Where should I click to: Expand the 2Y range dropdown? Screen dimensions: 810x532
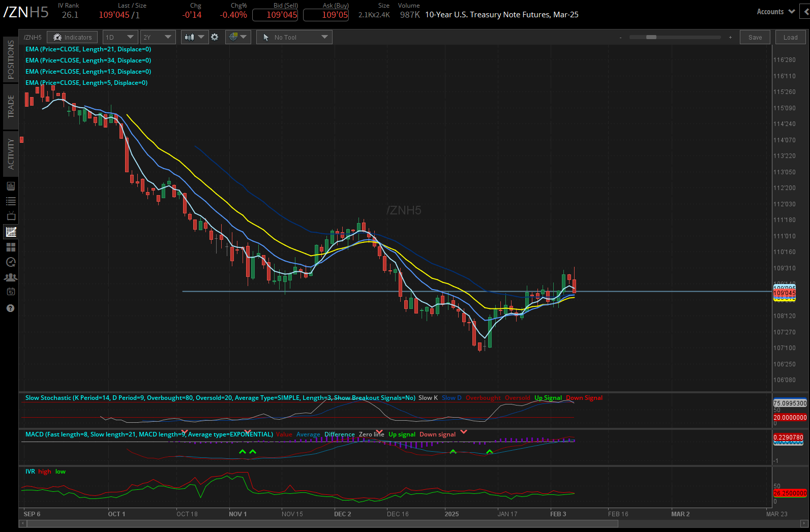(158, 37)
